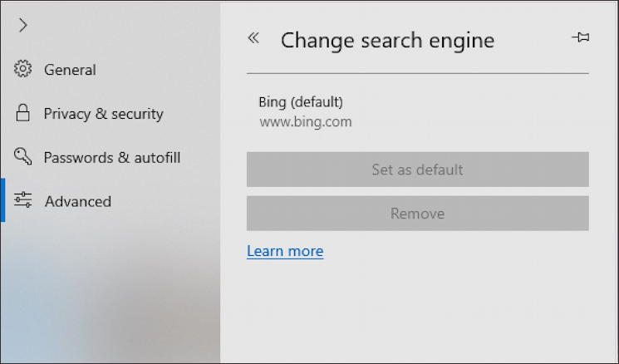Screen dimensions: 619x364
Task: Click the General gear icon
Action: tap(23, 69)
